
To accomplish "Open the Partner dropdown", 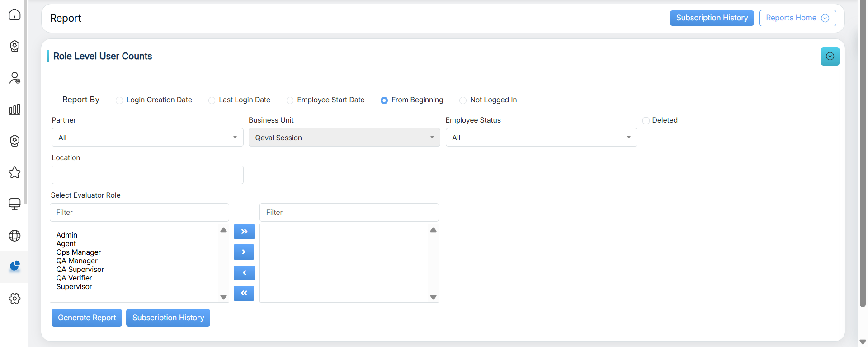I will point(147,138).
